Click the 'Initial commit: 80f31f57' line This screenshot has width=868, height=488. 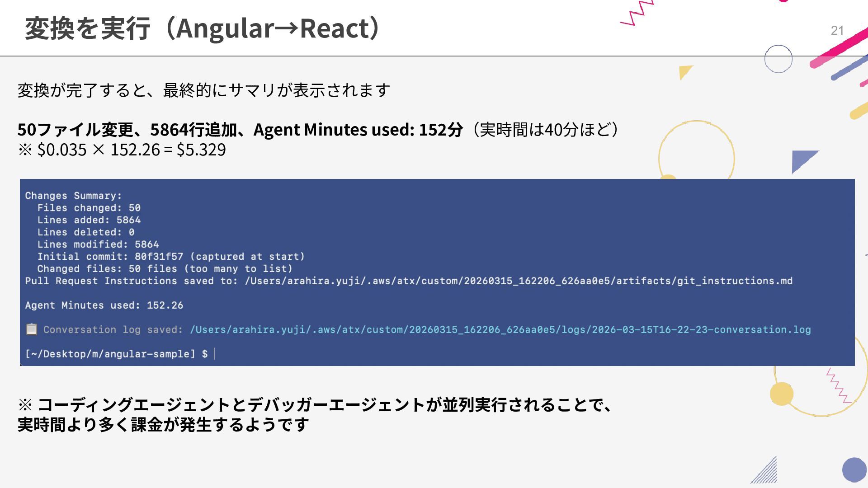coord(170,257)
